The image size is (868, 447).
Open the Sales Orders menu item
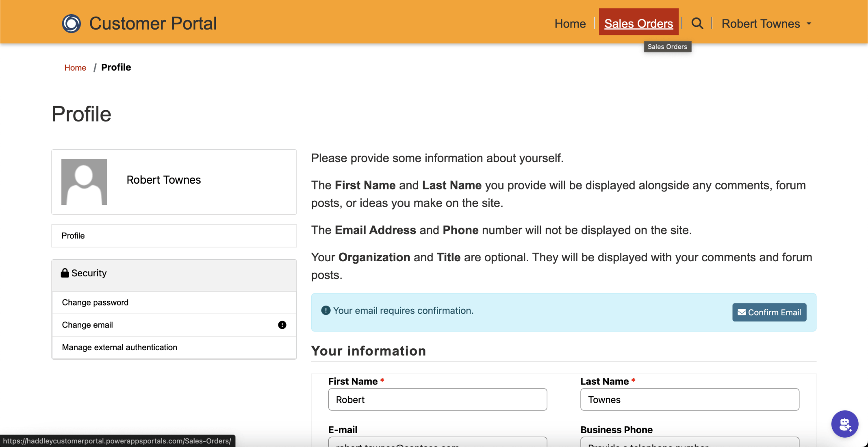pos(638,24)
